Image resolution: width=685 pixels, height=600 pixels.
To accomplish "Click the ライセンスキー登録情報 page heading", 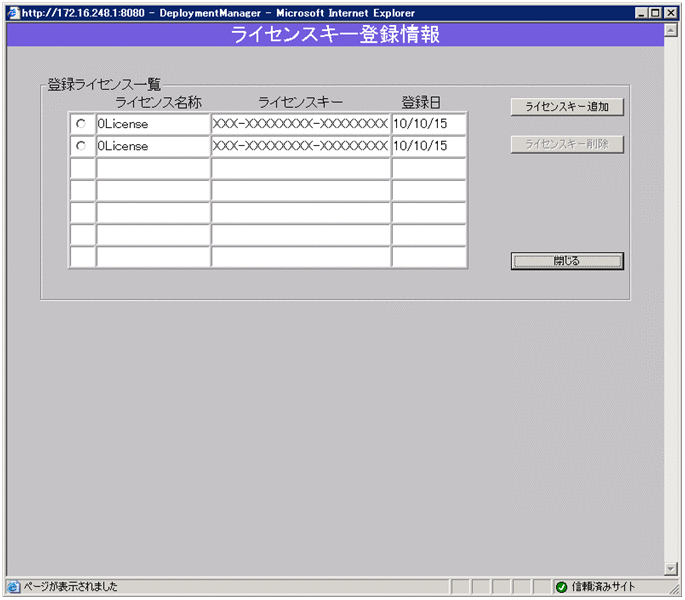I will click(x=335, y=35).
